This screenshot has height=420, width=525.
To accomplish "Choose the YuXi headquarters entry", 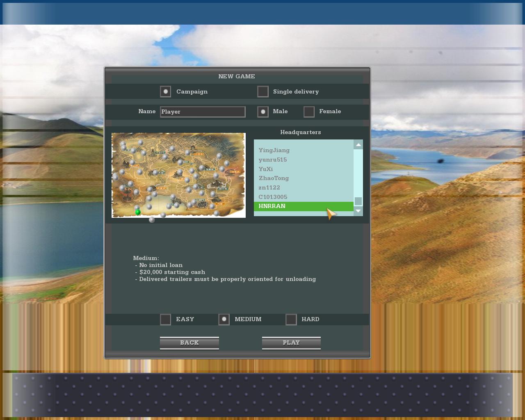I will click(x=266, y=169).
